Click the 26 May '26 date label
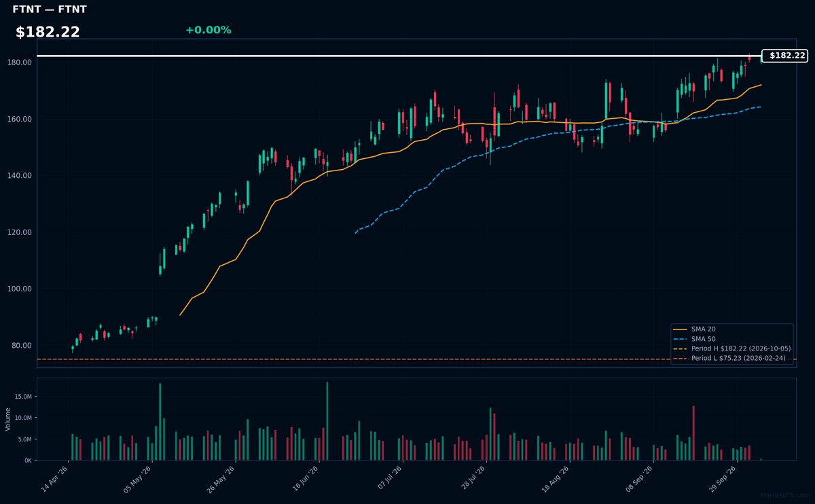The height and width of the screenshot is (504, 815). (222, 480)
